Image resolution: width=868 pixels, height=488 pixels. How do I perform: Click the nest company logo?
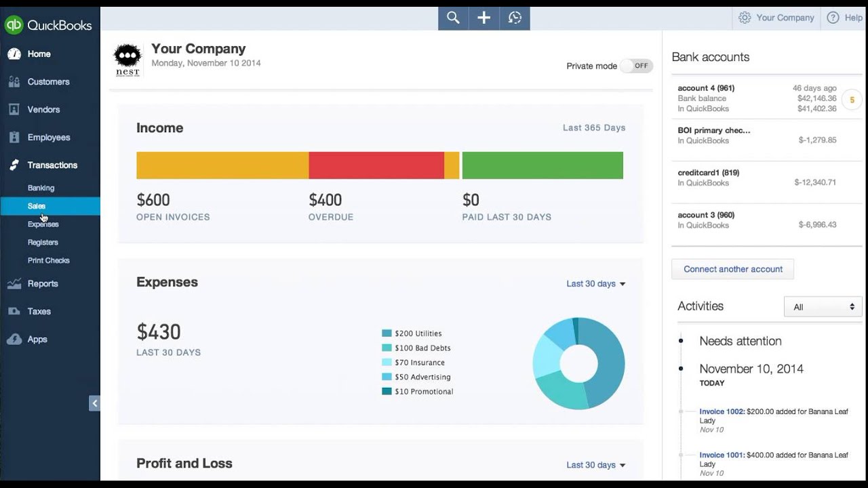pyautogui.click(x=127, y=60)
